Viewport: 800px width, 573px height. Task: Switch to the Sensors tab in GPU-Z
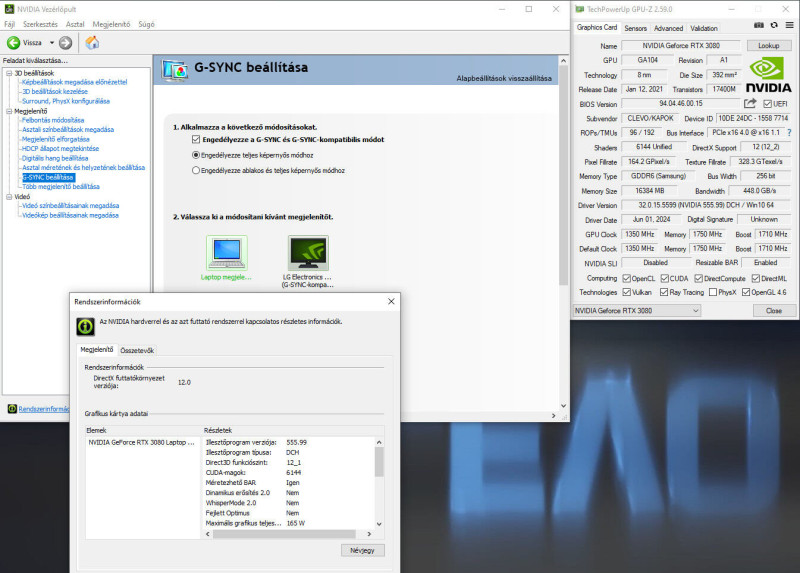[635, 28]
